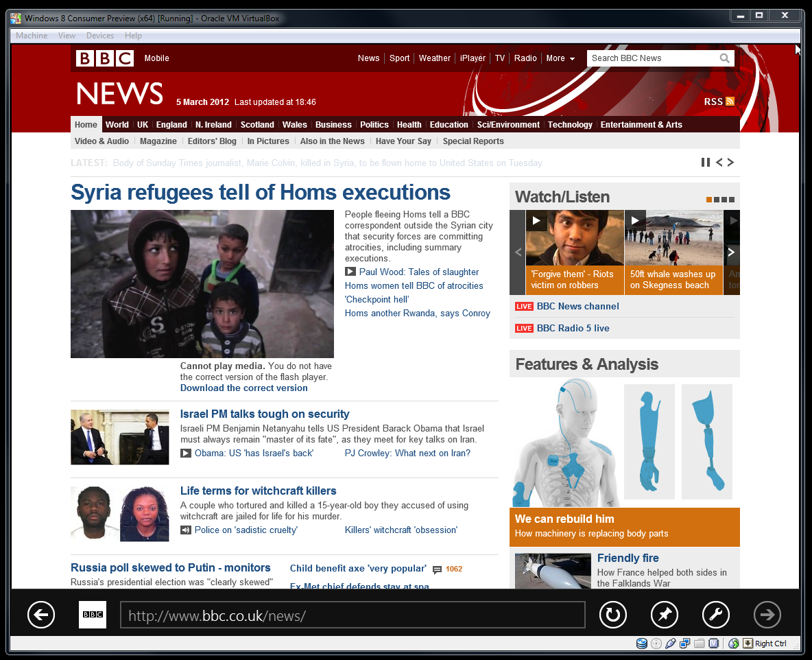Open the Business section tab
The height and width of the screenshot is (660, 812).
pyautogui.click(x=333, y=124)
